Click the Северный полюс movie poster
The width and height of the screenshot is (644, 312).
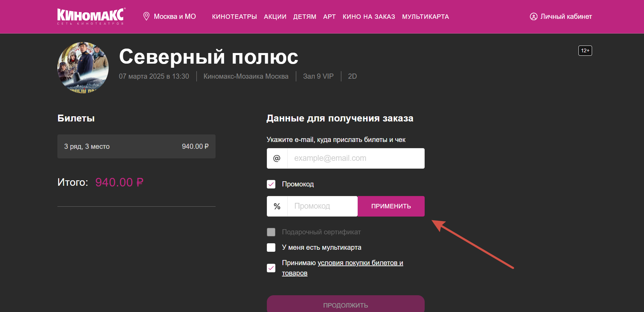point(83,67)
